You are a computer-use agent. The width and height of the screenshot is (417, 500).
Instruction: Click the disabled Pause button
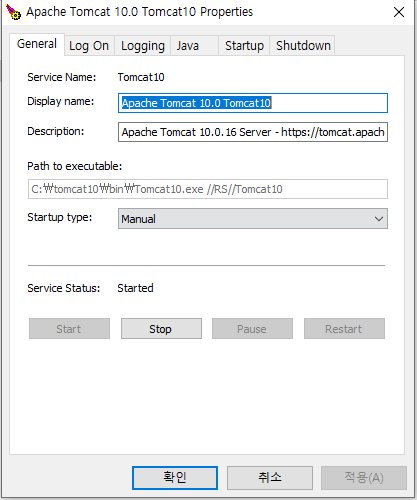tap(252, 329)
